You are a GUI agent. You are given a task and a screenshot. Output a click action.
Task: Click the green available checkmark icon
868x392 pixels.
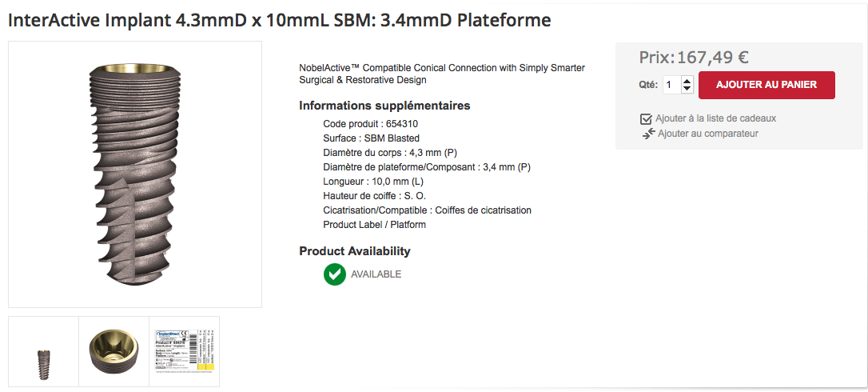[334, 274]
